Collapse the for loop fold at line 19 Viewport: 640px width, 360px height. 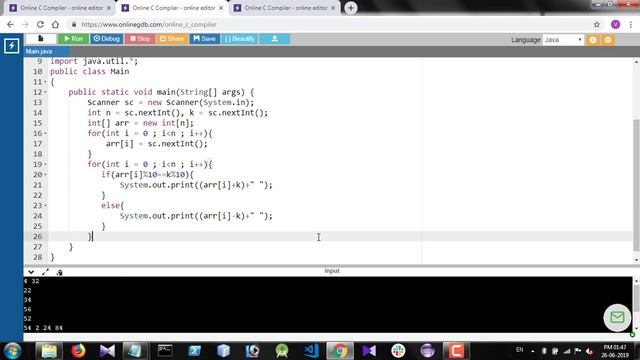point(45,164)
